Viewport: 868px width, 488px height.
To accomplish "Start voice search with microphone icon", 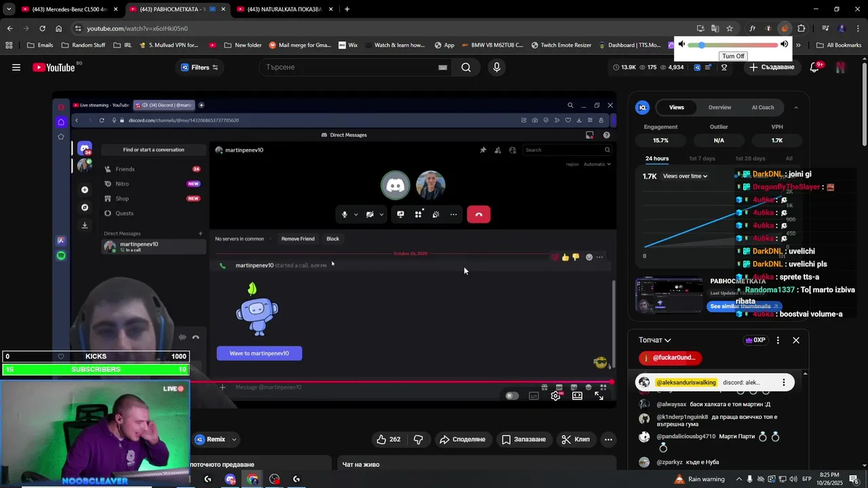I will point(496,67).
